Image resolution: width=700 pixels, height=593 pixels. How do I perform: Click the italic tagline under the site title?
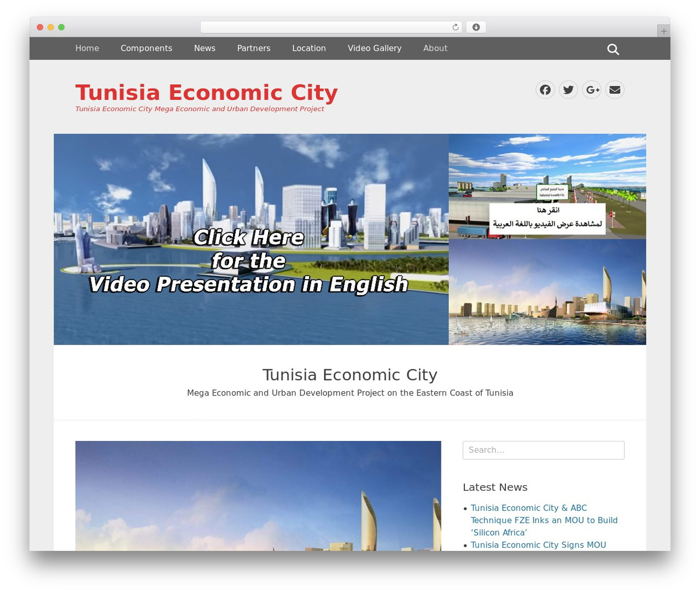[x=200, y=109]
